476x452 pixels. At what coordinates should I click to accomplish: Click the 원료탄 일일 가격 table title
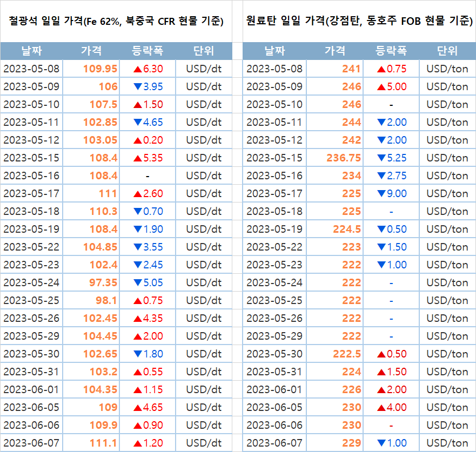(x=359, y=22)
